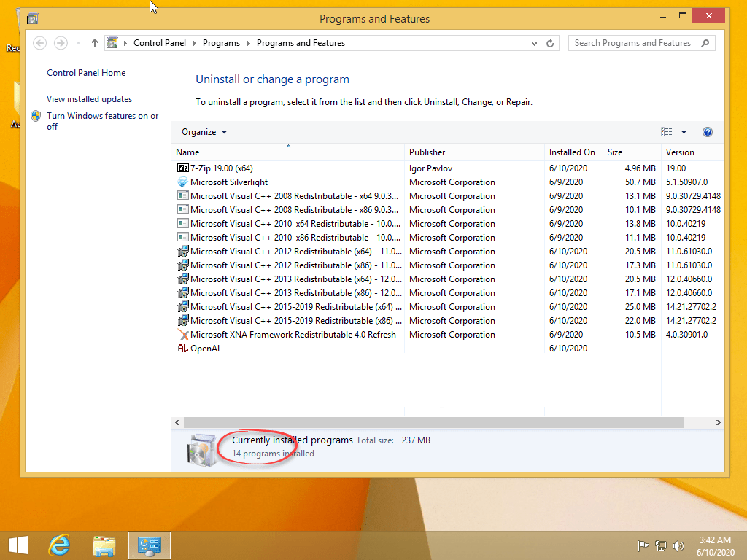Navigate to Programs breadcrumb

[221, 43]
